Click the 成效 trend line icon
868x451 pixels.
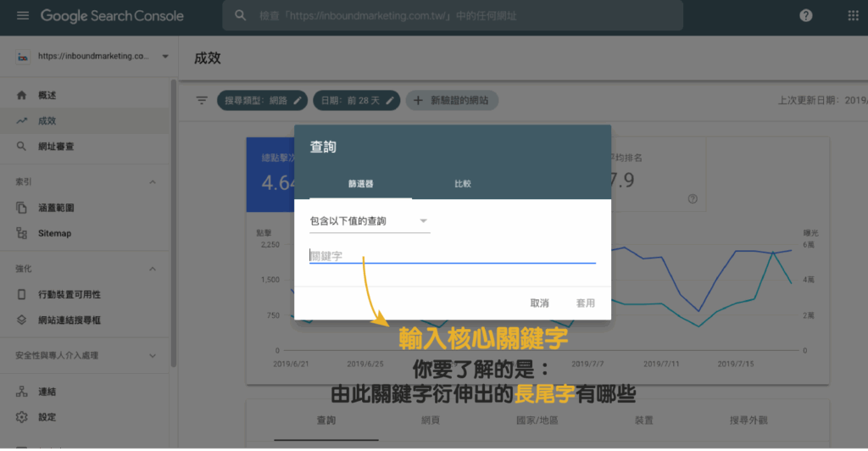tap(21, 120)
